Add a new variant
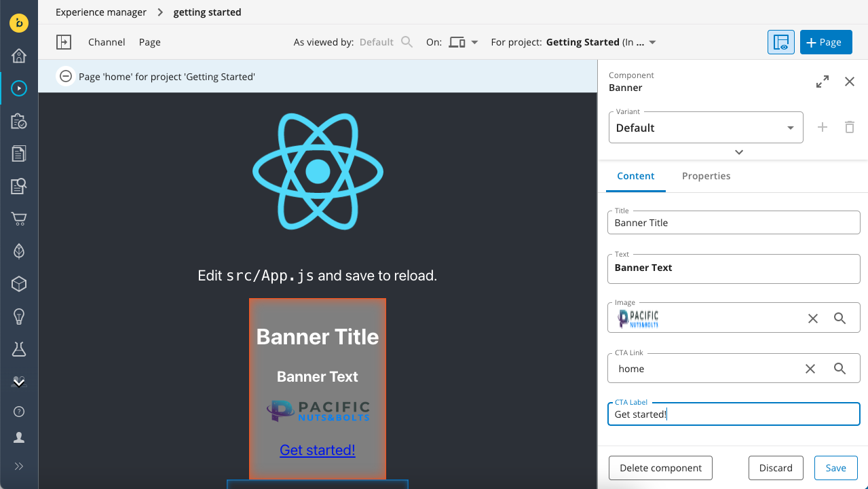Screen dimensions: 868x489 pos(823,127)
